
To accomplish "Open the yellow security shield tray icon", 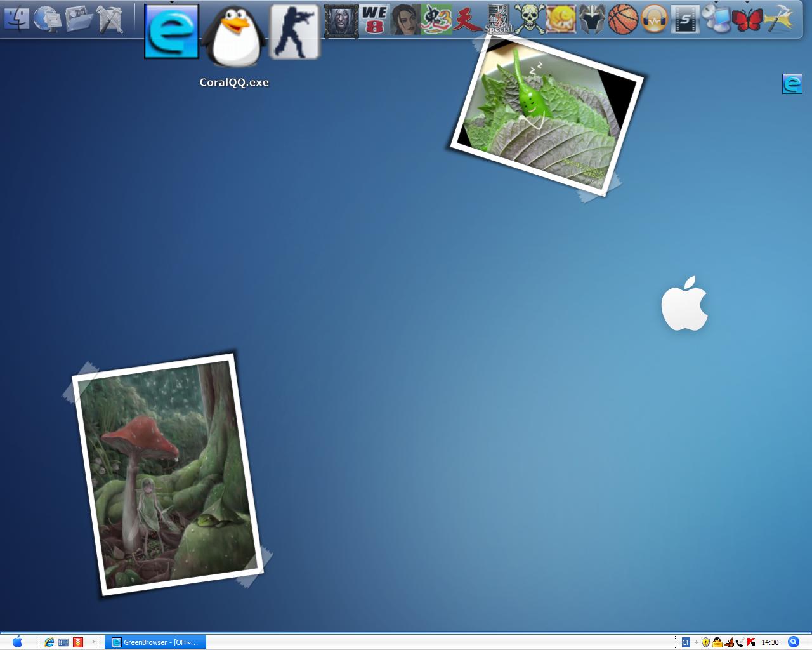I will coord(705,642).
